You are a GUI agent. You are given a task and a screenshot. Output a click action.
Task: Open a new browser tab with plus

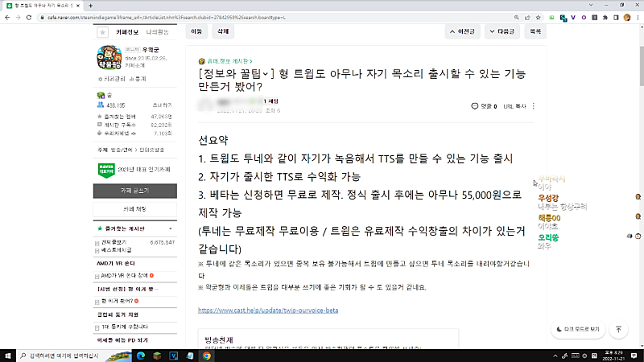click(90, 6)
